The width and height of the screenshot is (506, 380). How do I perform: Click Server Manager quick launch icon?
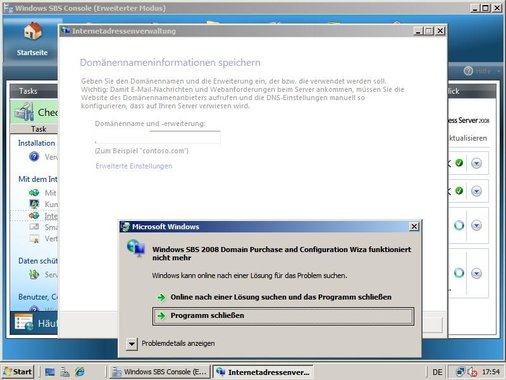[x=65, y=372]
